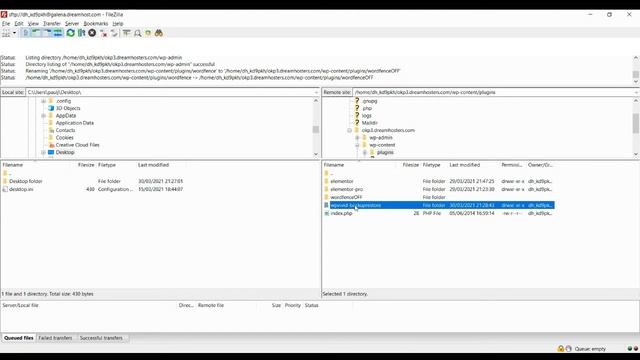Open the Bookmarks menu
640x360 pixels.
click(x=96, y=24)
